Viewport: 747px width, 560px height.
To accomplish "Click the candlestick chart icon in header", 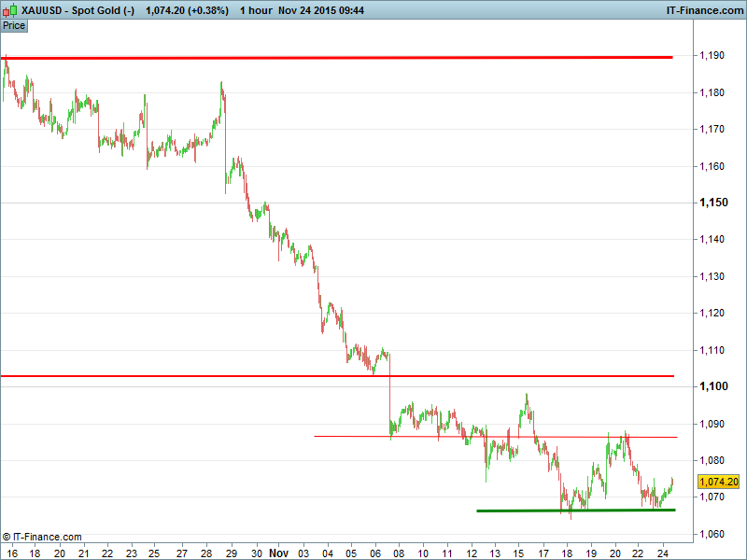I will [9, 10].
